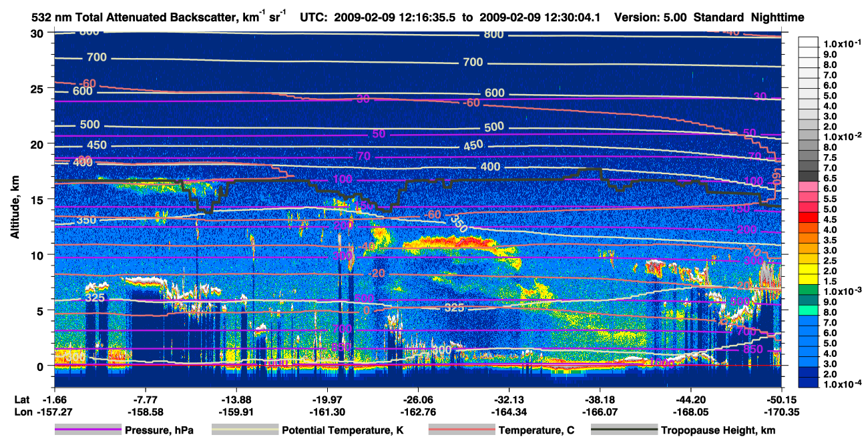Click the longitude value -159.91
This screenshot has height=445, width=868.
pyautogui.click(x=236, y=412)
